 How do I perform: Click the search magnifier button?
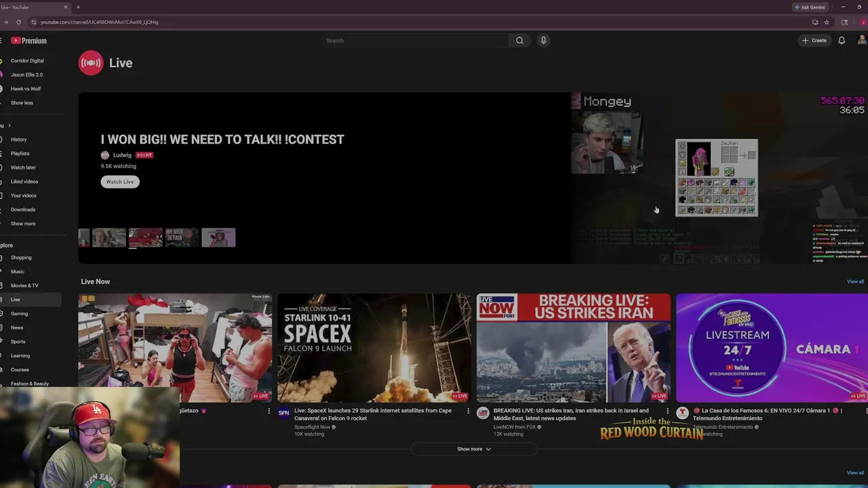click(519, 41)
